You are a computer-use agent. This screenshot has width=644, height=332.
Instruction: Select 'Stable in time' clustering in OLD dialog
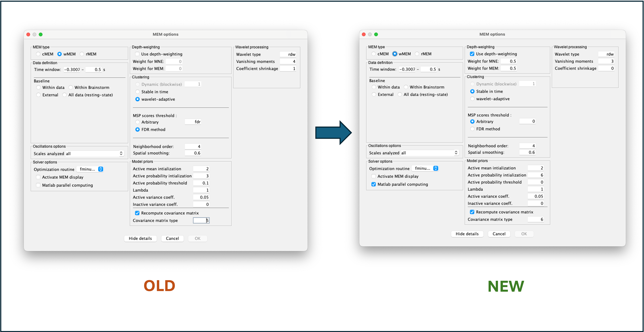138,92
